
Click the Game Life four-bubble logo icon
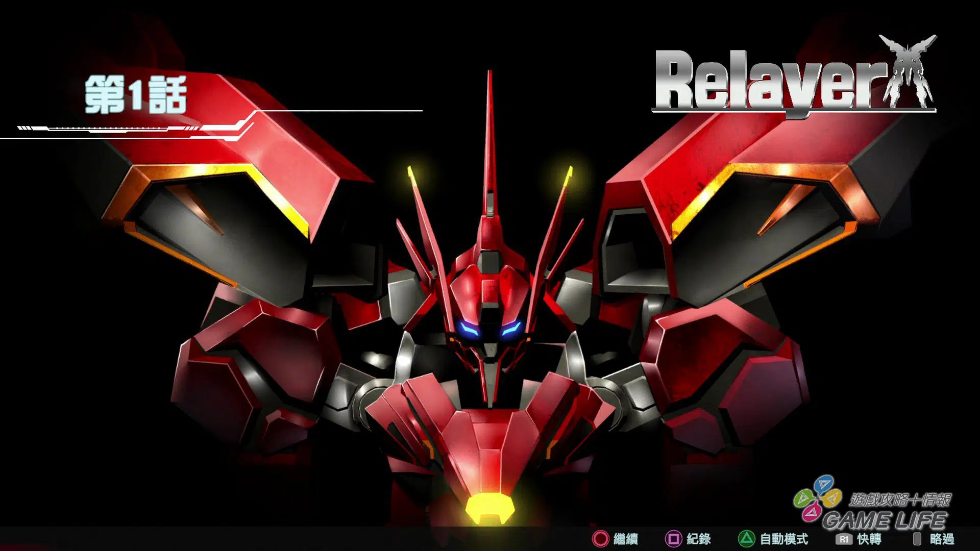[x=817, y=498]
